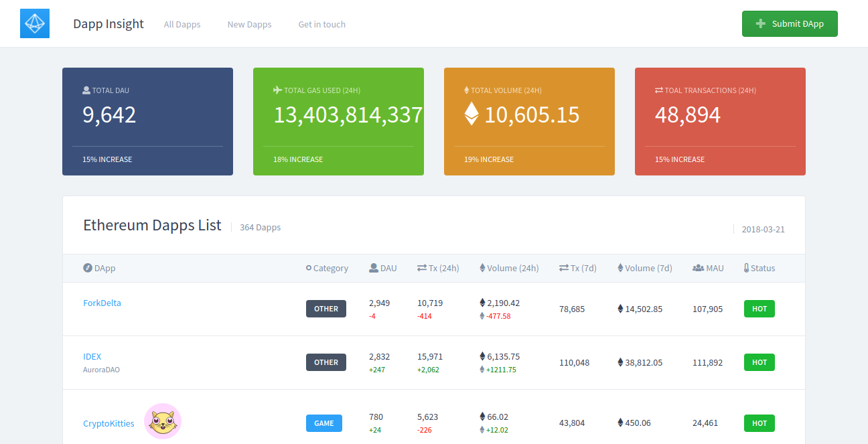Click IDEX's Tx (24h) value 15,971
This screenshot has height=444, width=868.
click(430, 356)
